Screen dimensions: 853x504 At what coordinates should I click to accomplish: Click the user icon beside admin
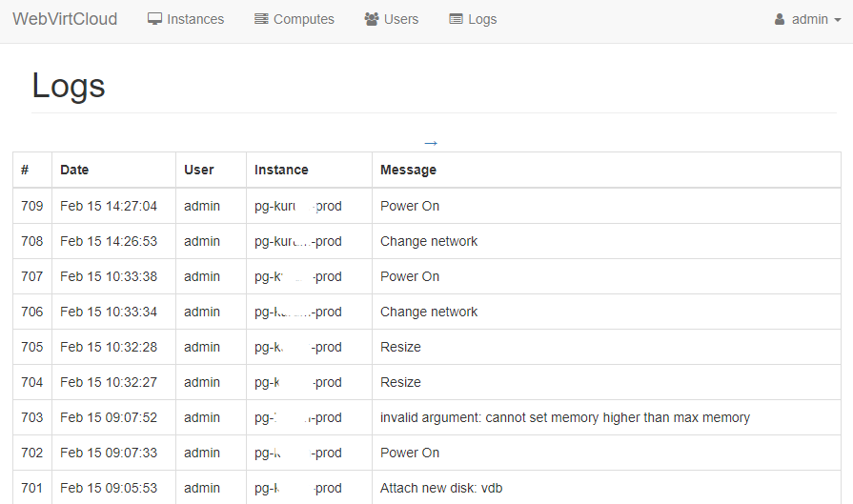(x=780, y=19)
